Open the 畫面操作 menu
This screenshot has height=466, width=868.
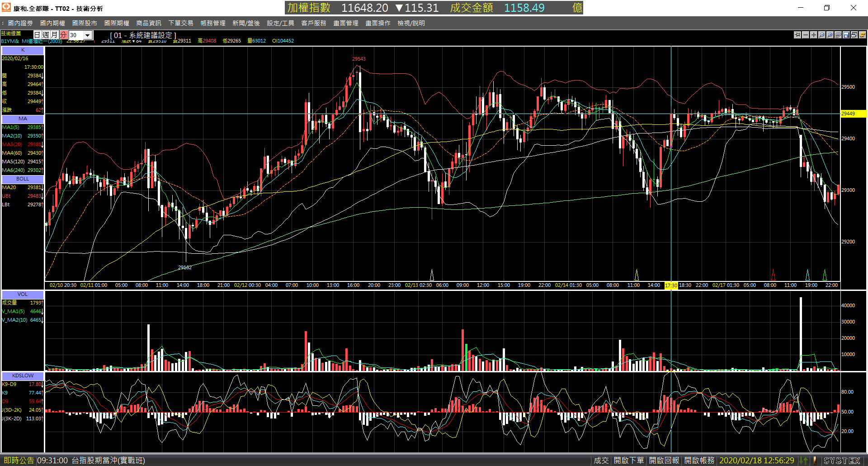coord(378,23)
